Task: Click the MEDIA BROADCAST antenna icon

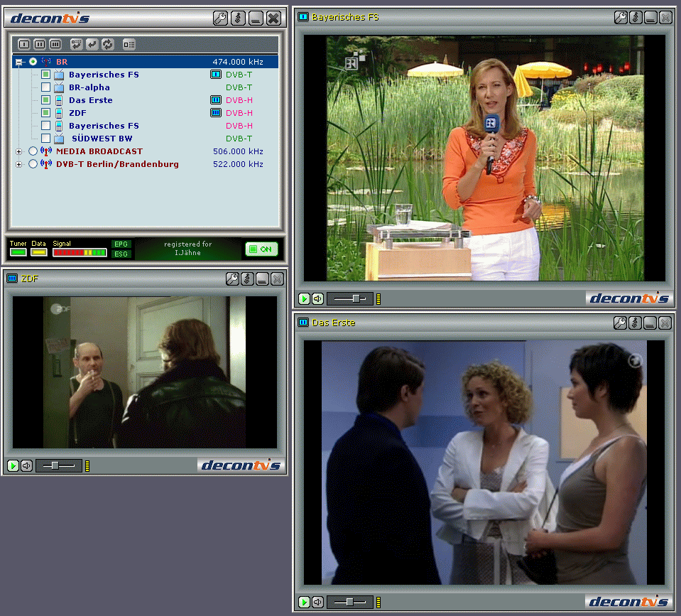Action: coord(46,151)
